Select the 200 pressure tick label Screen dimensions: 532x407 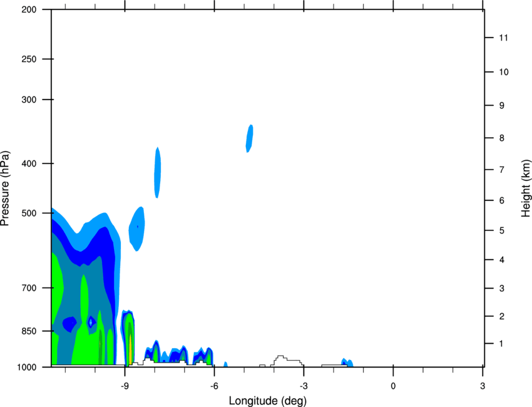[29, 9]
